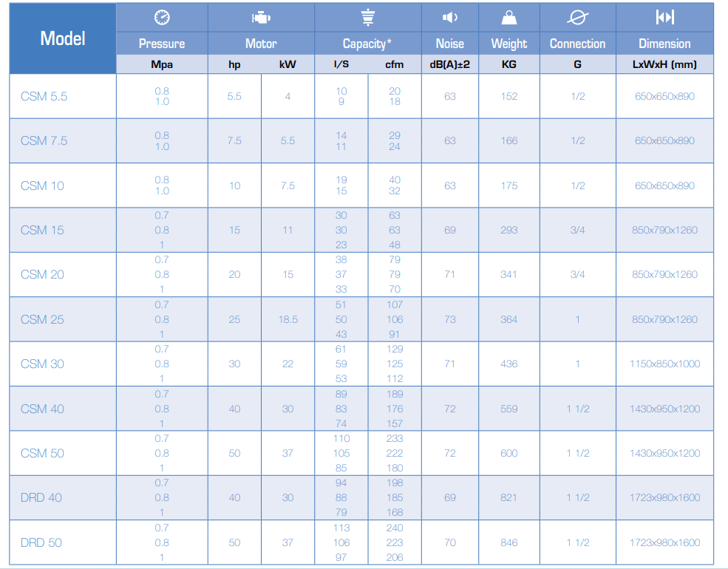Image resolution: width=728 pixels, height=569 pixels.
Task: Click the 846 weight value
Action: pyautogui.click(x=508, y=542)
